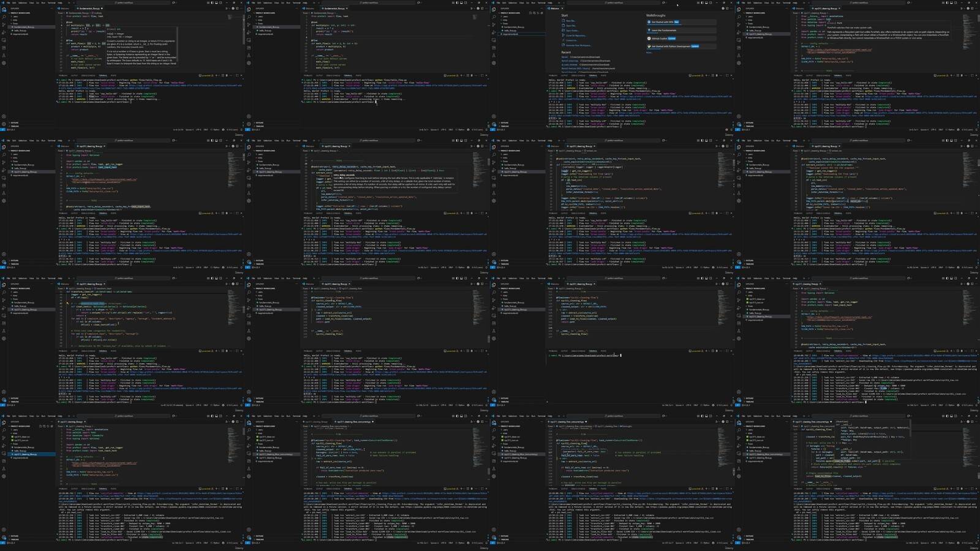This screenshot has height=551, width=980.
Task: Open the Learn the Fundamentals walkthrough
Action: 681,30
